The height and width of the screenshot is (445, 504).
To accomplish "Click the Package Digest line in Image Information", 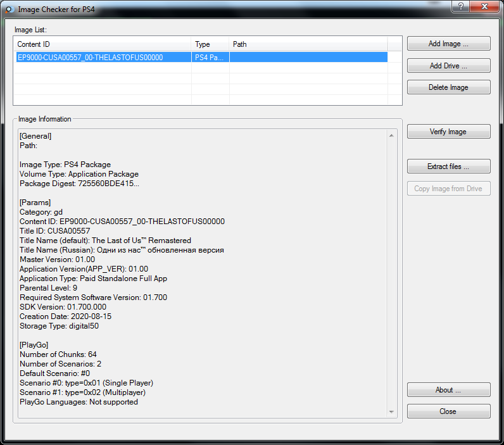I will 79,184.
